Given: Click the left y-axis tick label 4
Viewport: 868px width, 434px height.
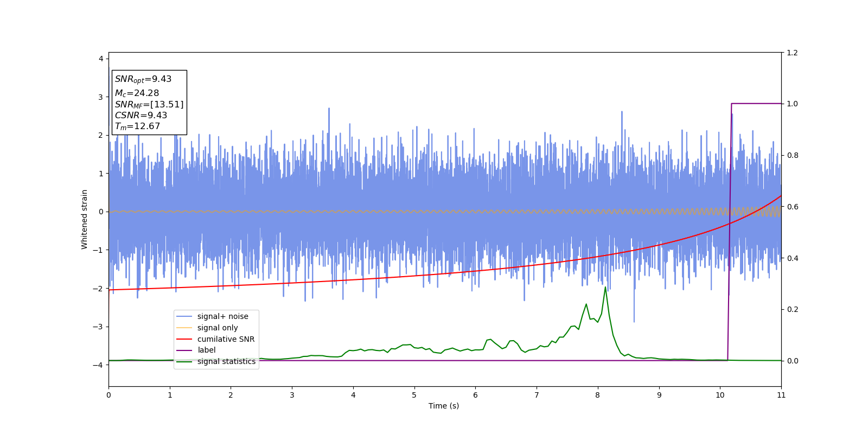Looking at the screenshot, I should [101, 59].
